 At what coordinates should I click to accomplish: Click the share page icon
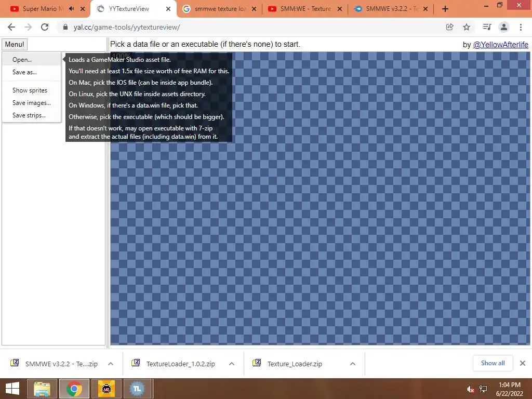click(449, 27)
